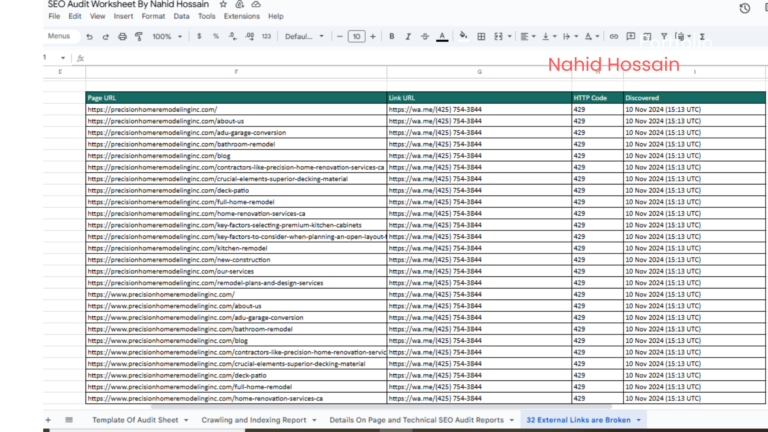
Task: Open text wrapping dropdown
Action: coord(570,37)
